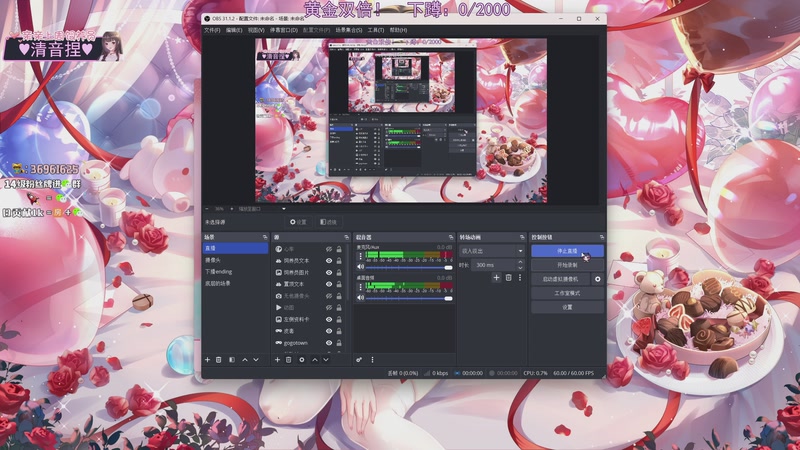Open the 工具(T) menu
This screenshot has width=800, height=450.
pyautogui.click(x=376, y=30)
